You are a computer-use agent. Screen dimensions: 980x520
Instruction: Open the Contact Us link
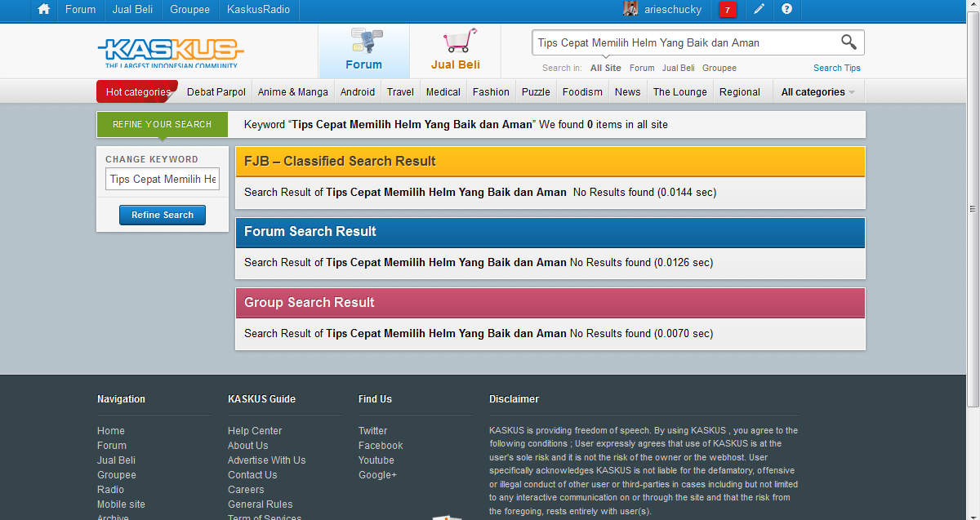[x=252, y=475]
